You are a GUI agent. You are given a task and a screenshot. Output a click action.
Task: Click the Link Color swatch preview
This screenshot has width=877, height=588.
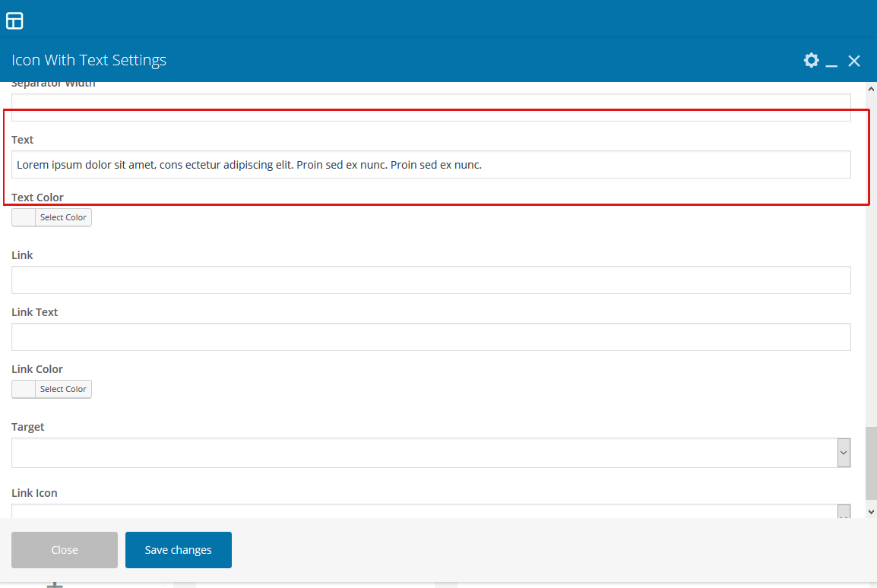click(x=24, y=389)
